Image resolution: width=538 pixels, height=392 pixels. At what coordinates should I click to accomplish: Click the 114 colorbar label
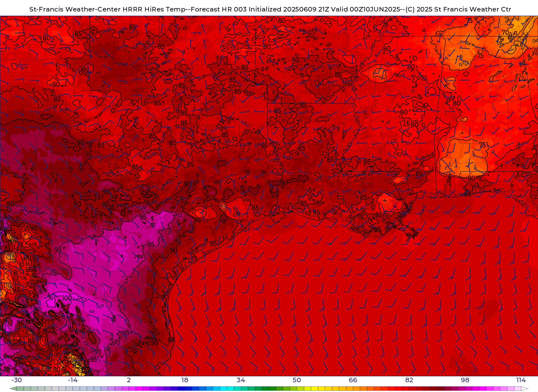(x=521, y=380)
